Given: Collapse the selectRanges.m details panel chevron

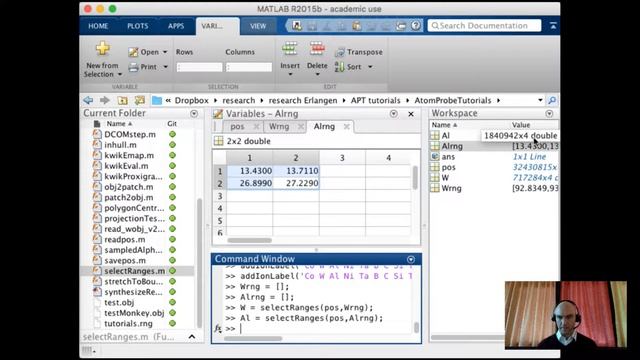Looking at the screenshot, I should click(x=192, y=337).
